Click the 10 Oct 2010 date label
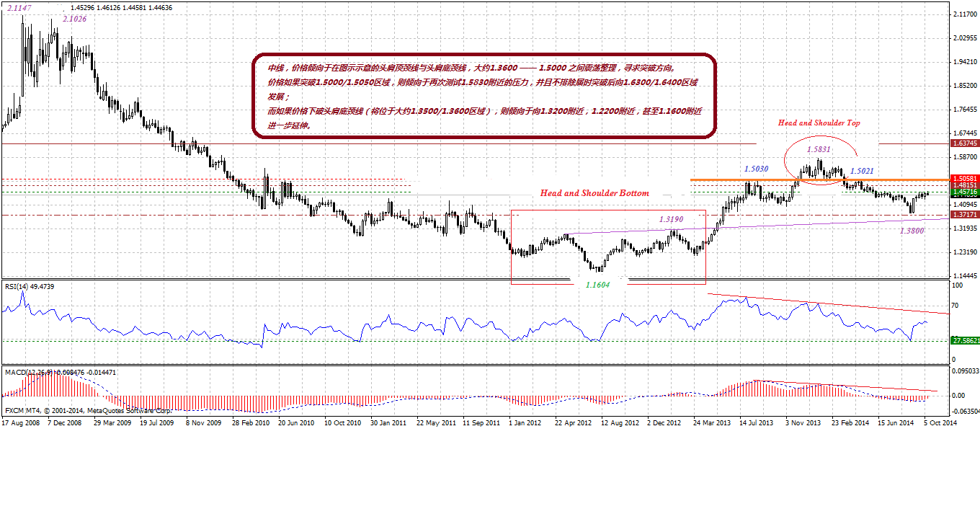Viewport: 980px width, 519px height. tap(344, 423)
